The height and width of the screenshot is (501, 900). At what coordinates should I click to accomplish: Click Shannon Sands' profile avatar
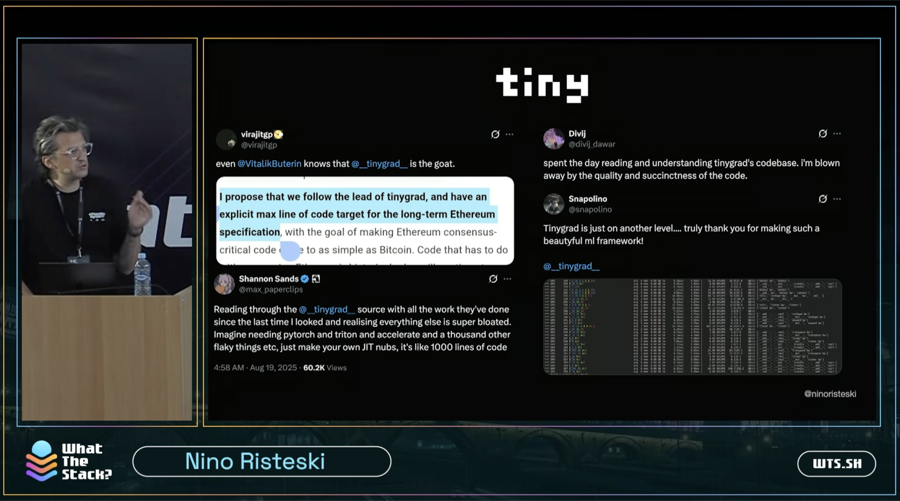224,283
